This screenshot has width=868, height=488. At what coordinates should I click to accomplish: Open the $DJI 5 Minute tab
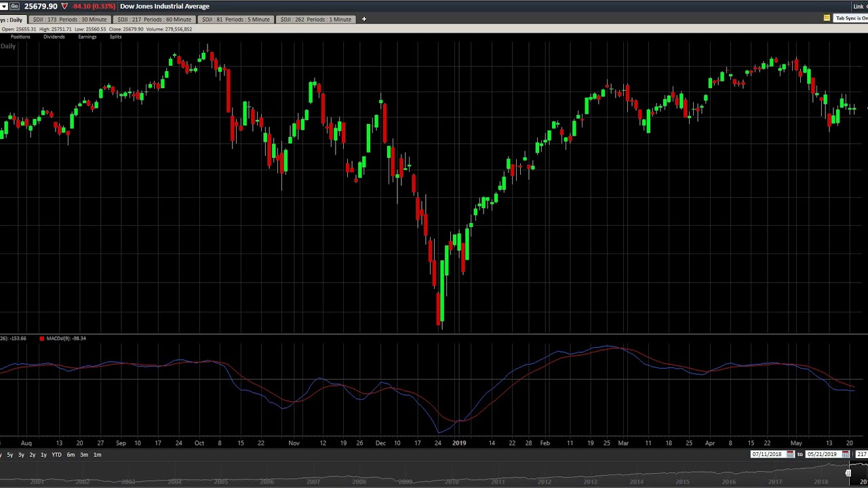coord(235,20)
